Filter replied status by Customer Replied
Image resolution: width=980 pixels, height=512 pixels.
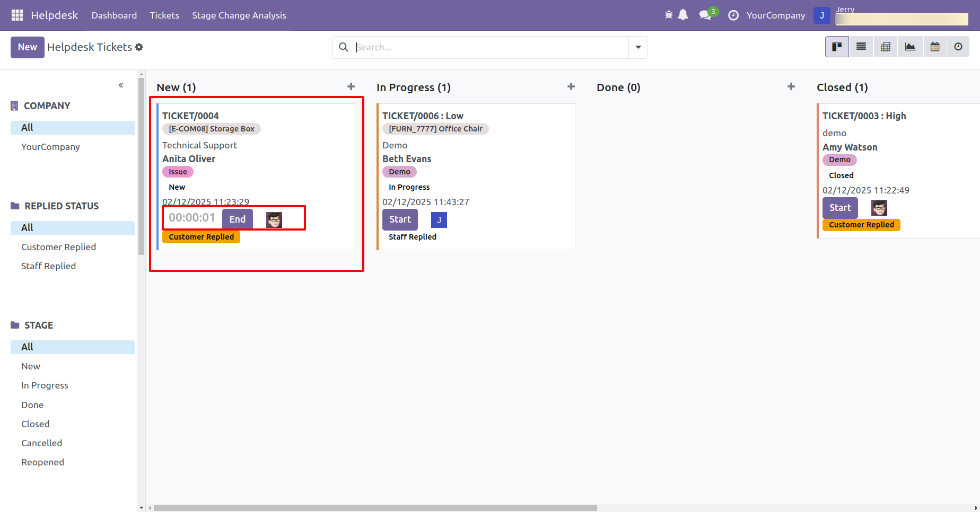pyautogui.click(x=58, y=247)
